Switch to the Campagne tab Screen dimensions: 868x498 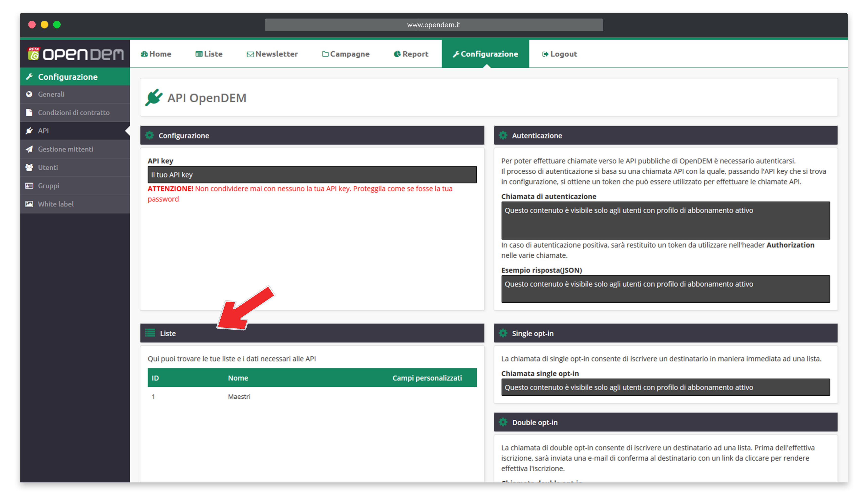tap(345, 54)
